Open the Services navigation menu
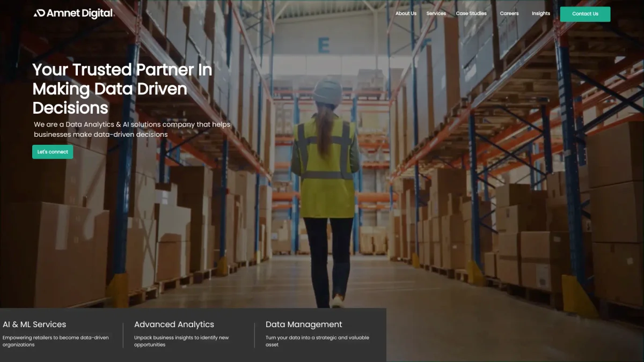Viewport: 644px width, 362px height. 436,13
